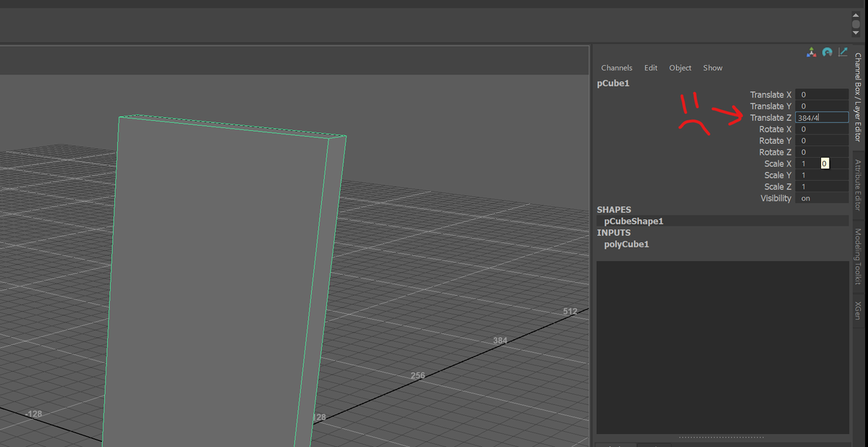Click the Scale X value field
Image resolution: width=868 pixels, height=447 pixels.
point(822,164)
